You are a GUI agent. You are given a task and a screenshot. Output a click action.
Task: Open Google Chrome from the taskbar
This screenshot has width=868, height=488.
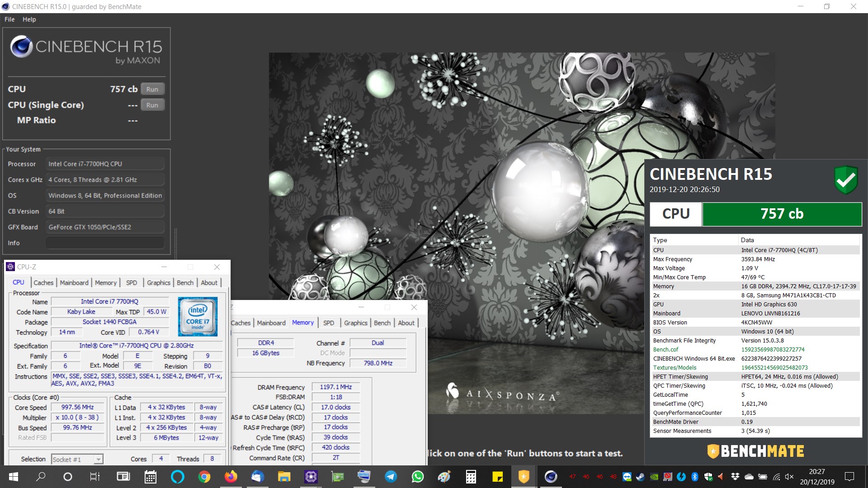(204, 477)
